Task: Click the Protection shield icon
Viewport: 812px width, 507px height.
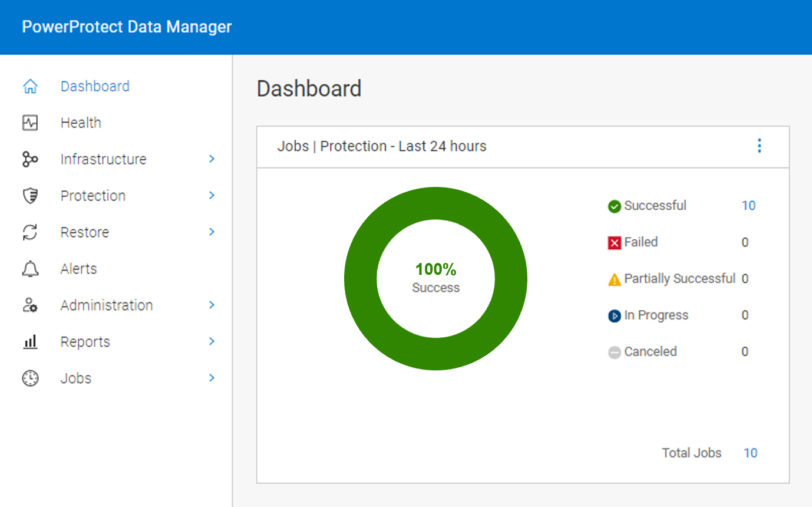Action: pyautogui.click(x=30, y=196)
